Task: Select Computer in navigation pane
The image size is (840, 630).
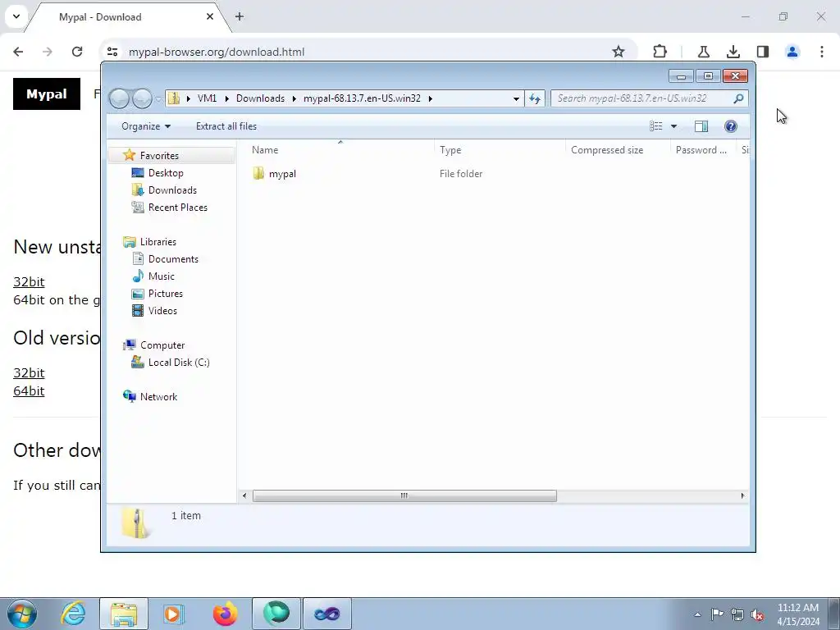Action: click(162, 345)
